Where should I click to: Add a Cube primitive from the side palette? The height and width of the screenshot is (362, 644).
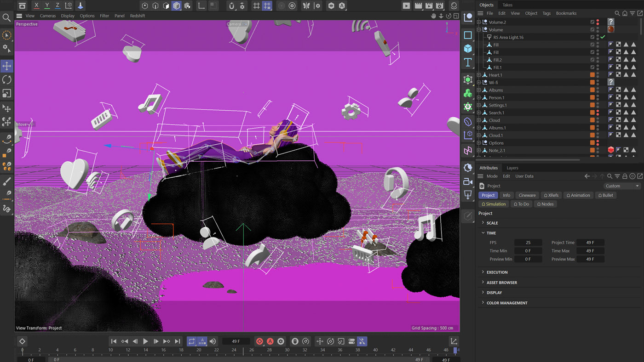[468, 49]
